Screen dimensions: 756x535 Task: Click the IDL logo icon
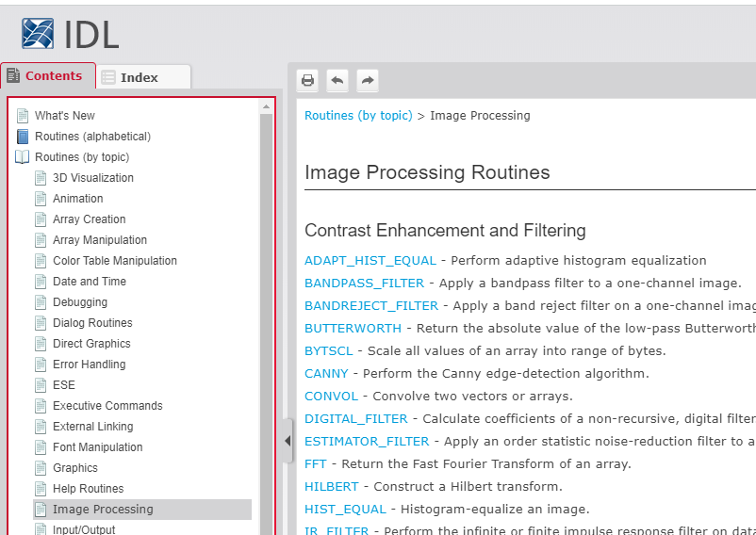[x=38, y=33]
